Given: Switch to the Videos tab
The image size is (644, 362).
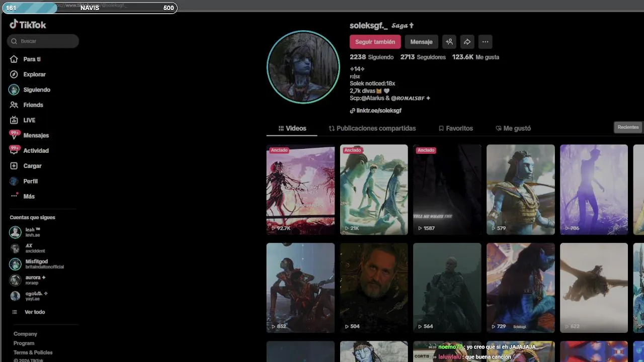Looking at the screenshot, I should 292,128.
